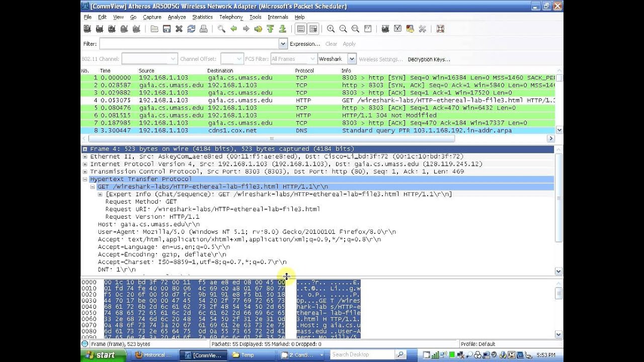Viewport: 644px width, 362px height.
Task: Toggle packet list colorize button
Action: point(300,29)
